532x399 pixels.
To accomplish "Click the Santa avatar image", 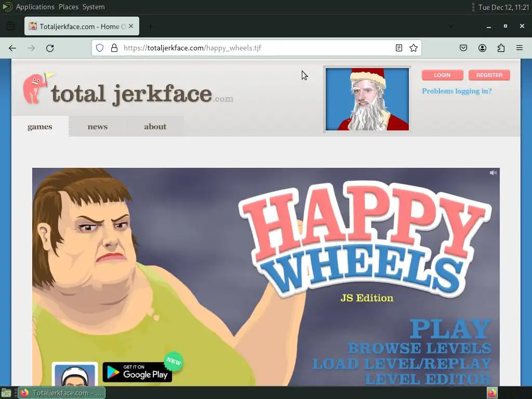I will (367, 99).
